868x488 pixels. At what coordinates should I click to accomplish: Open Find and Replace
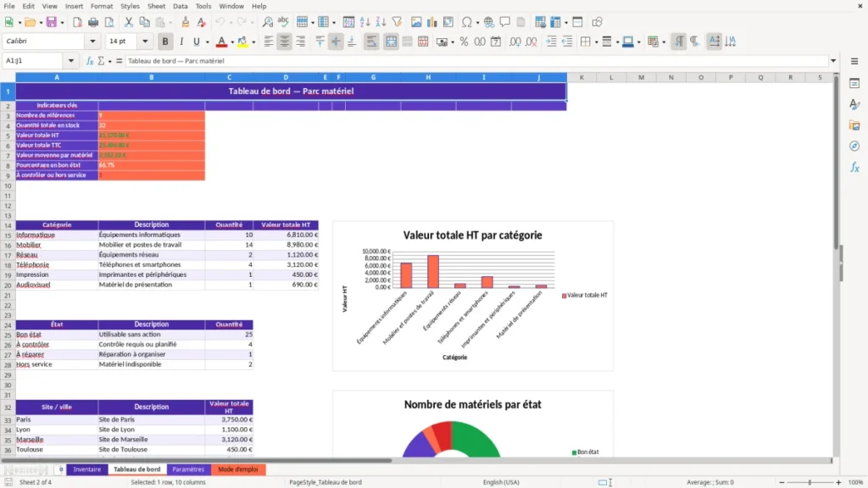[267, 22]
